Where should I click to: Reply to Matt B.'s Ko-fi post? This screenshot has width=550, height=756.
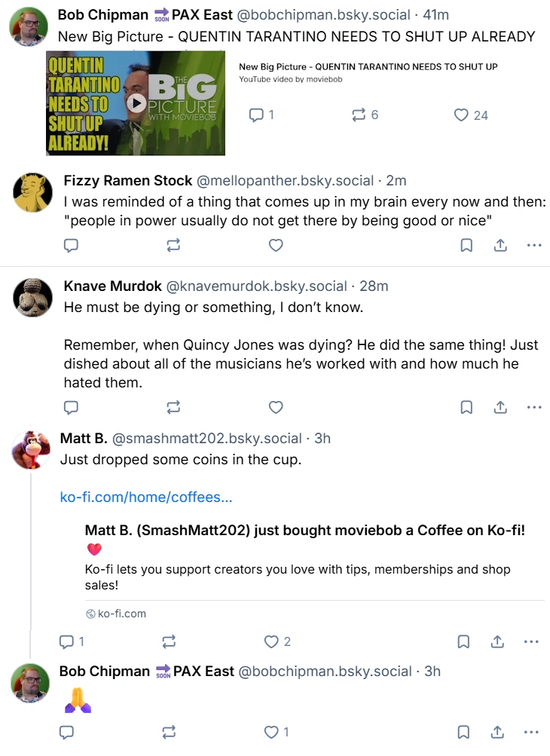pos(72,641)
